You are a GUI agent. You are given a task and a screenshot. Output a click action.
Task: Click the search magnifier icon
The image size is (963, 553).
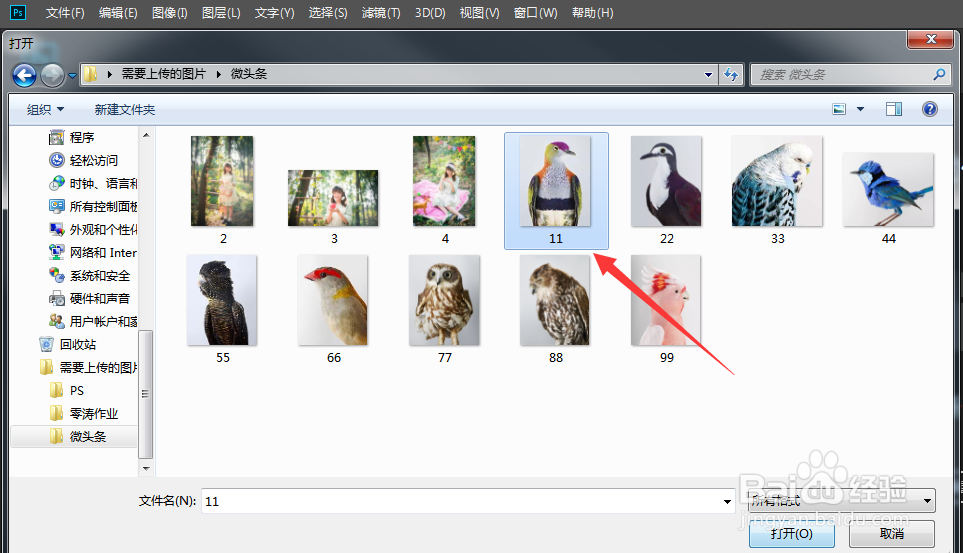pyautogui.click(x=939, y=74)
